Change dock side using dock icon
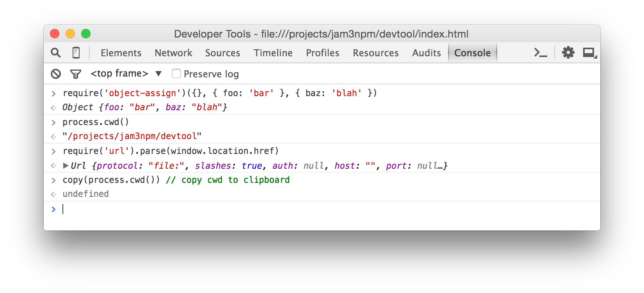 pyautogui.click(x=590, y=53)
